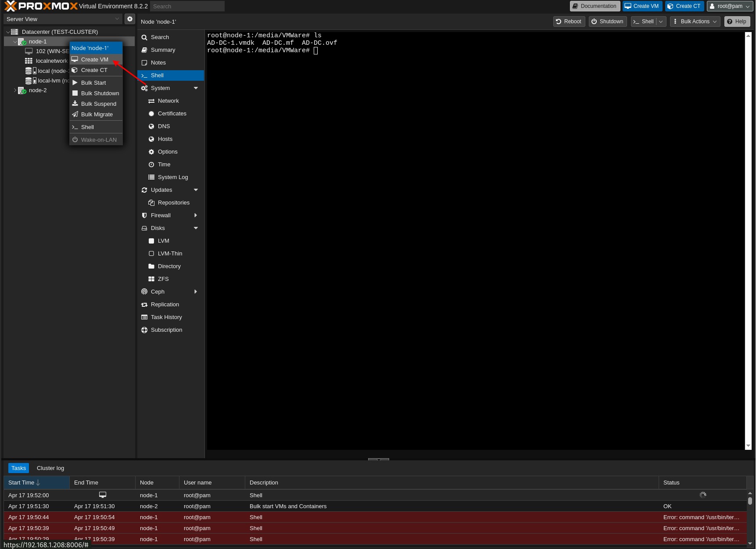Select Create VM in the context menu
Image resolution: width=756 pixels, height=549 pixels.
point(94,60)
